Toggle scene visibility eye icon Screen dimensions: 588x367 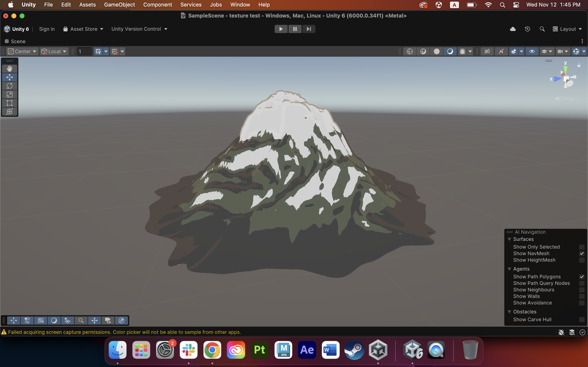(532, 51)
